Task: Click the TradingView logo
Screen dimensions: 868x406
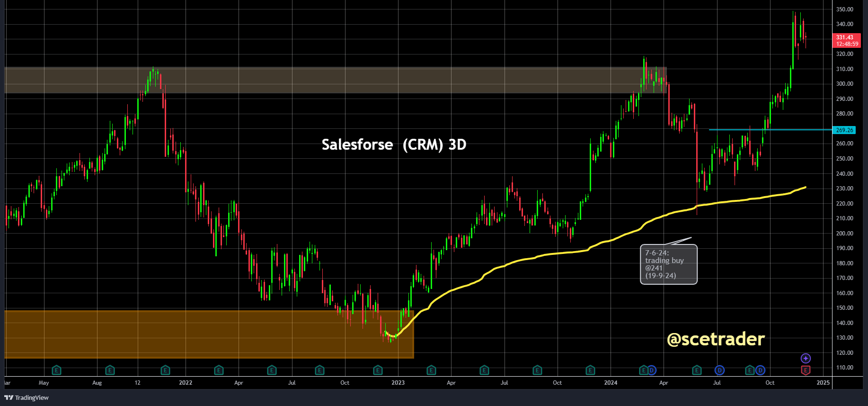Action: 27,397
